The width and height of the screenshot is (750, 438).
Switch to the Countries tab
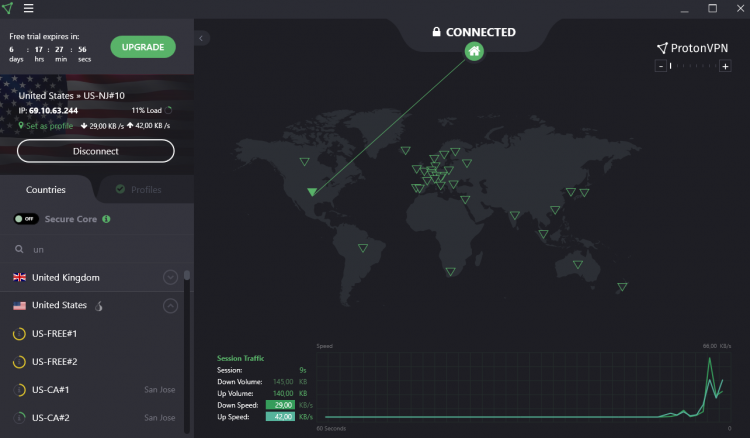coord(45,190)
